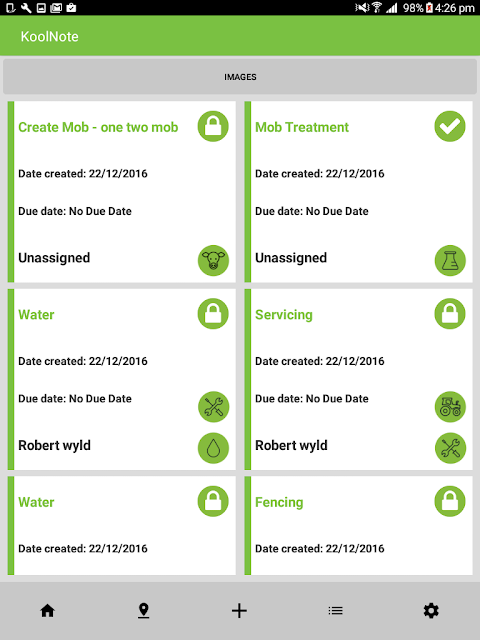Toggle the lock on the first Water card
The height and width of the screenshot is (640, 480).
tap(213, 313)
